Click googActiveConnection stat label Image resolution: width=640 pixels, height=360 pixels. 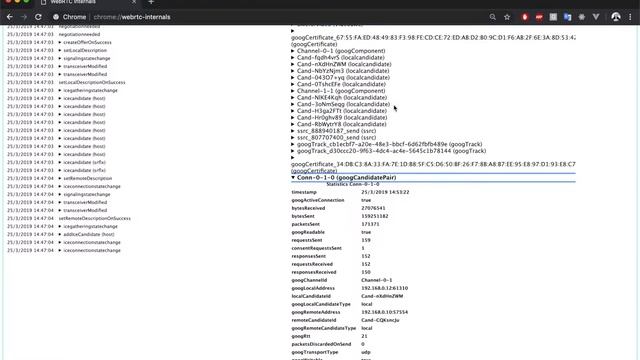[318, 200]
